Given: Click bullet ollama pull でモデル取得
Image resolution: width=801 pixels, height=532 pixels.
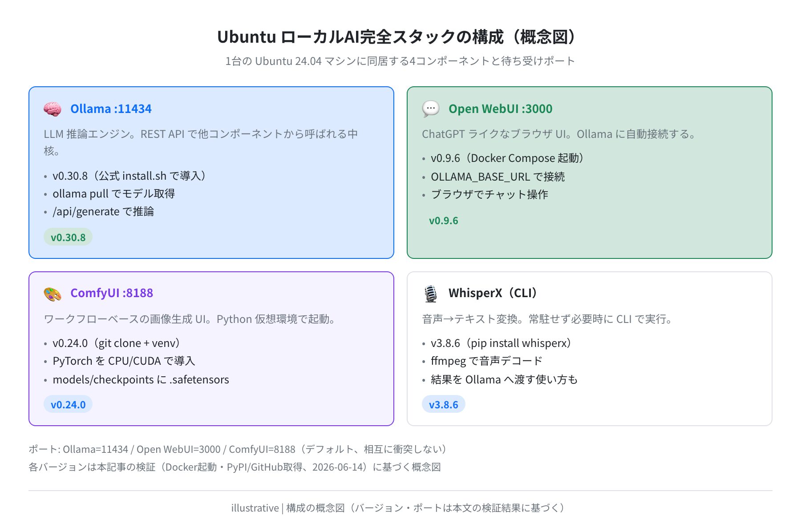Looking at the screenshot, I should coord(114,194).
